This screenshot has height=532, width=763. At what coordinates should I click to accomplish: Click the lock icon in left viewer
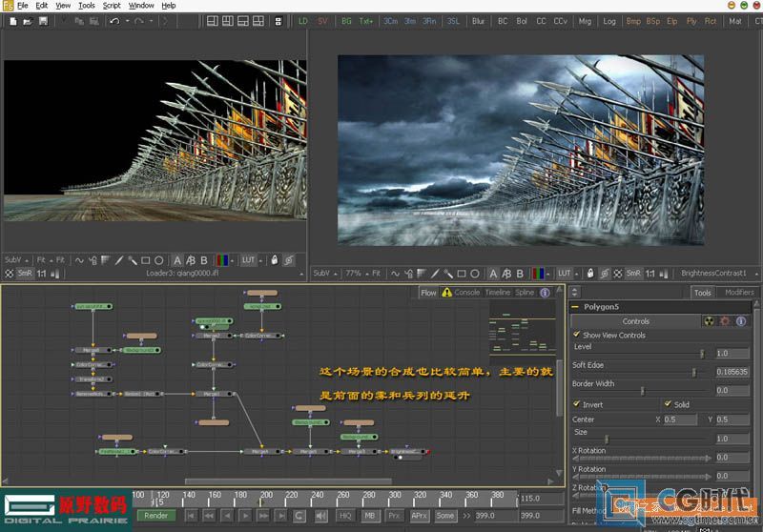coord(275,260)
